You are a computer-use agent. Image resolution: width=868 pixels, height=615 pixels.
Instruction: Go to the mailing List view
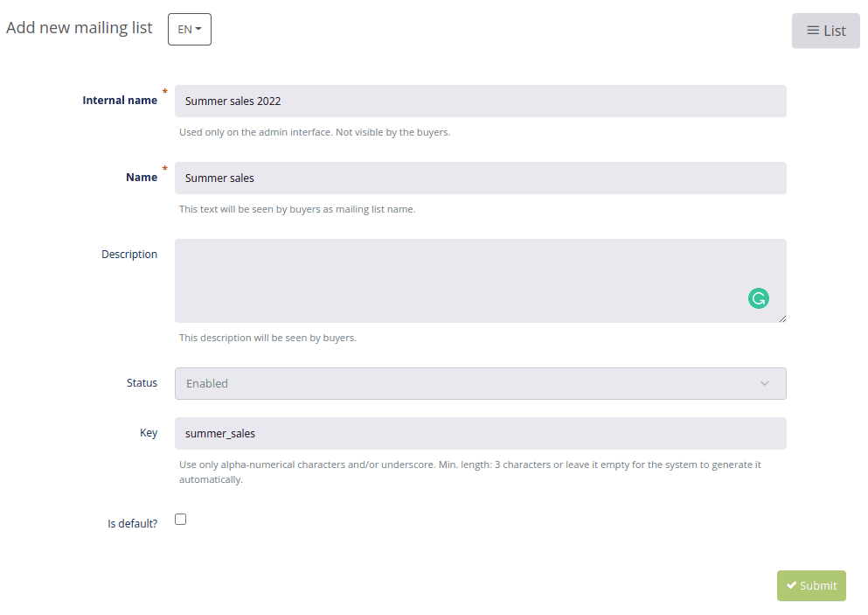pyautogui.click(x=825, y=31)
